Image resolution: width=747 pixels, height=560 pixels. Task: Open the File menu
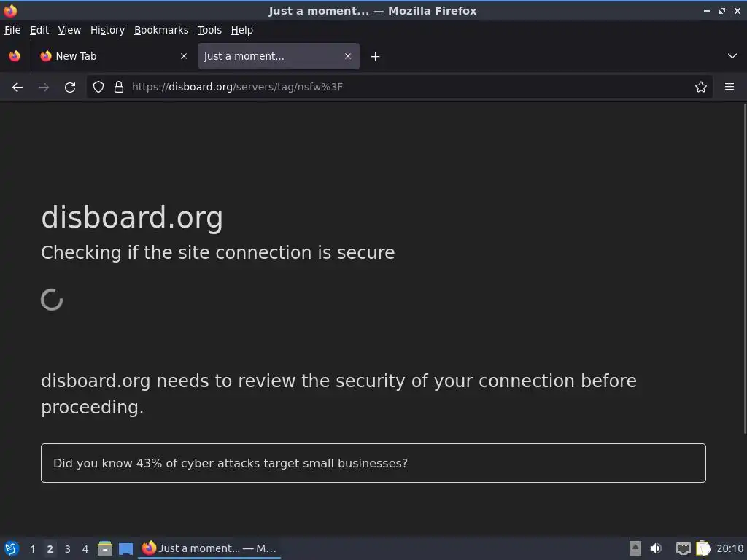point(12,30)
